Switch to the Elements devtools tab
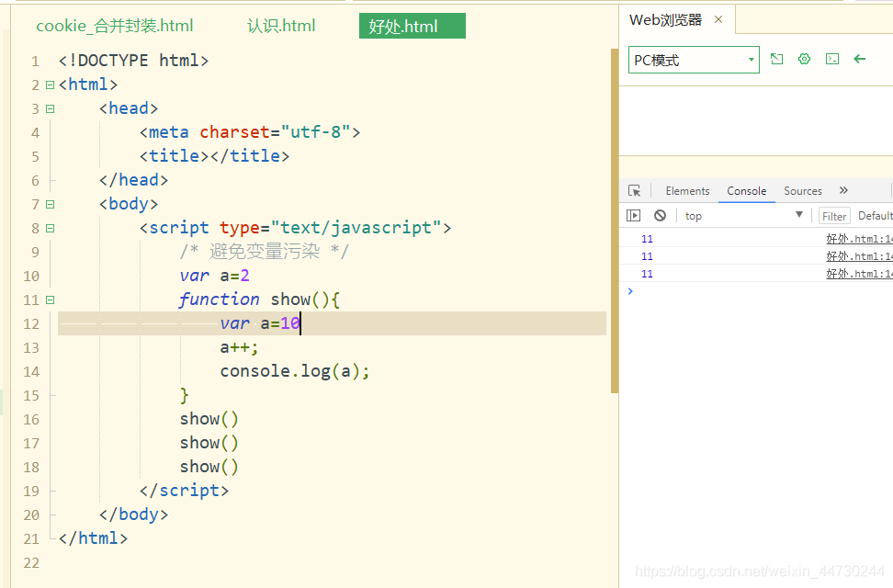 point(687,191)
